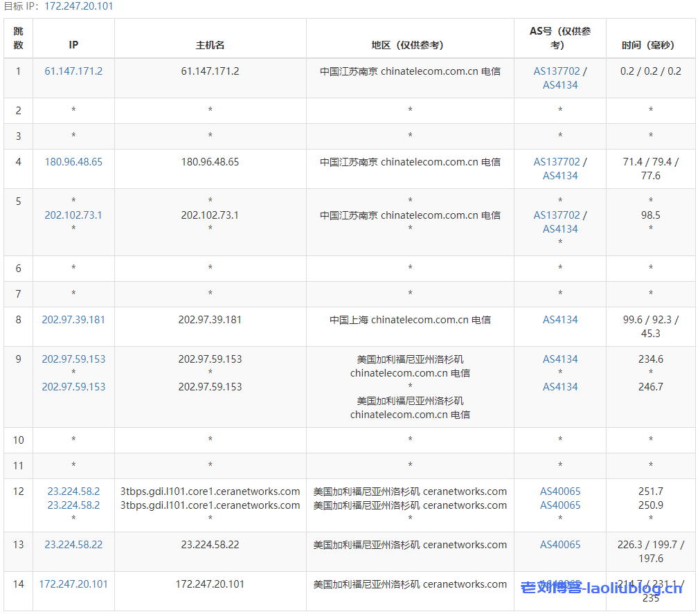700x614 pixels.
Task: Open the AS4134 link in hop 4
Action: (x=560, y=176)
